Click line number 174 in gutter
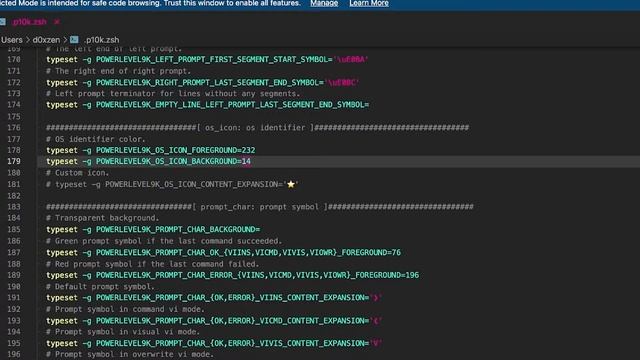Screen dimensions: 640x360 14,104
